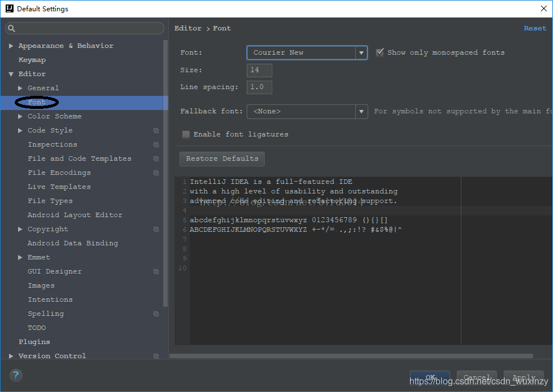
Task: Click the search magnifier icon
Action: pos(11,28)
